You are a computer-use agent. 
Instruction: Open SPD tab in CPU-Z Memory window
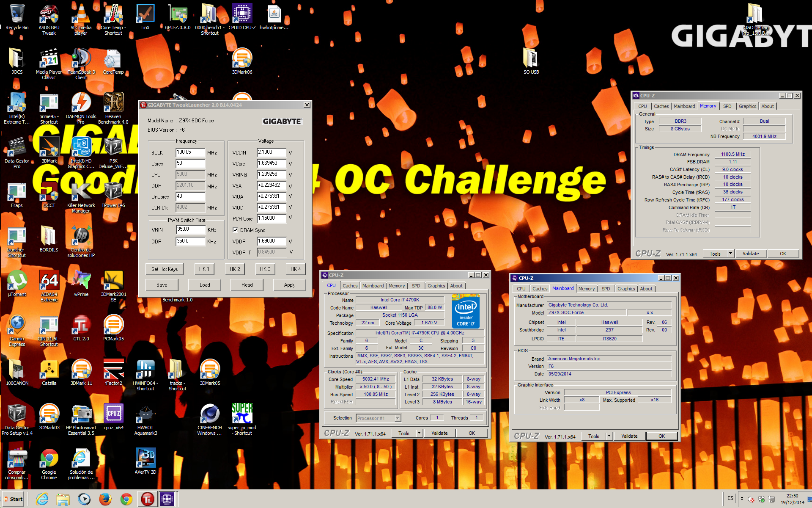[x=727, y=106]
